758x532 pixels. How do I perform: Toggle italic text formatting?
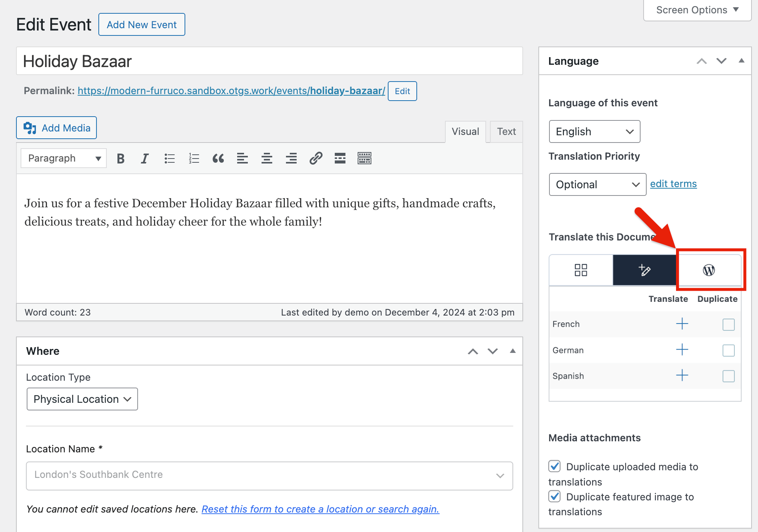point(145,159)
